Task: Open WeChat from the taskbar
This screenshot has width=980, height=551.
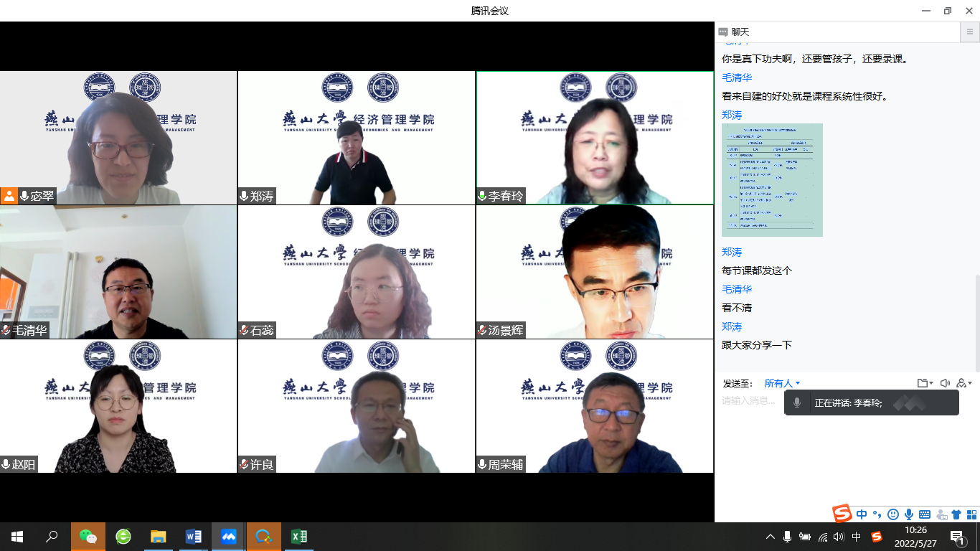Action: point(88,537)
